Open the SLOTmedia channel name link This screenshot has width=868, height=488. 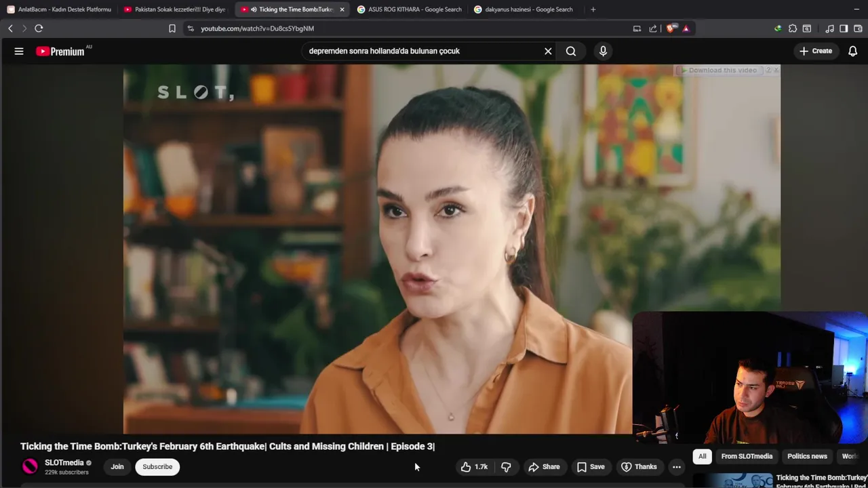tap(64, 463)
